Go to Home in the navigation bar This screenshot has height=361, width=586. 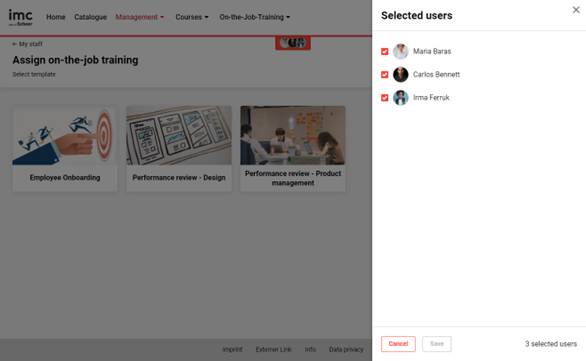[x=56, y=17]
